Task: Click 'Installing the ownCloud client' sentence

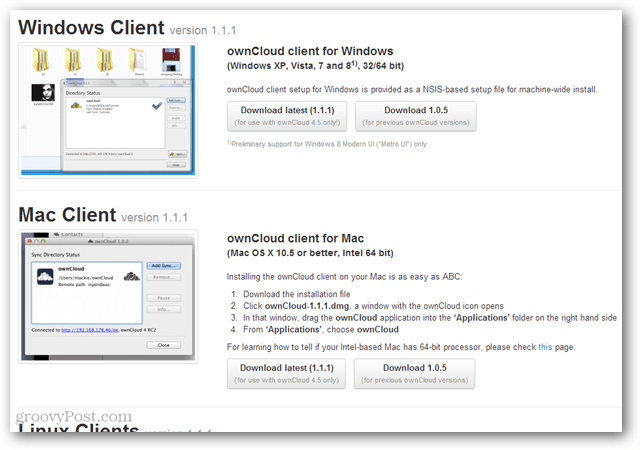Action: pos(344,276)
